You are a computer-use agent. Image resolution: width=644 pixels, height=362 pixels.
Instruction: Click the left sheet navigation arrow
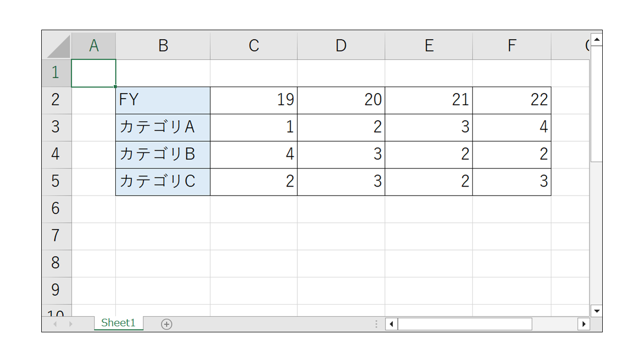pyautogui.click(x=55, y=324)
